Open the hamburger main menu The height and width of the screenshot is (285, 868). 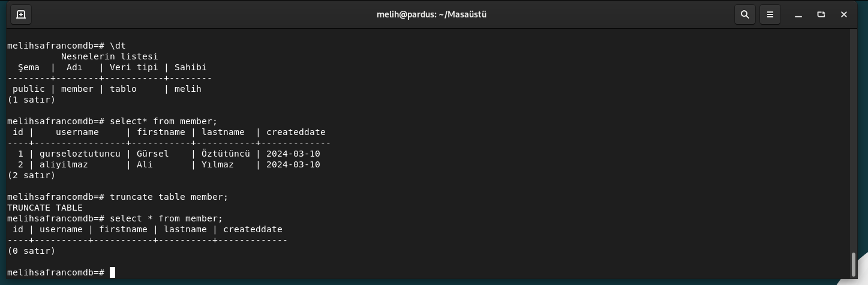pos(770,14)
